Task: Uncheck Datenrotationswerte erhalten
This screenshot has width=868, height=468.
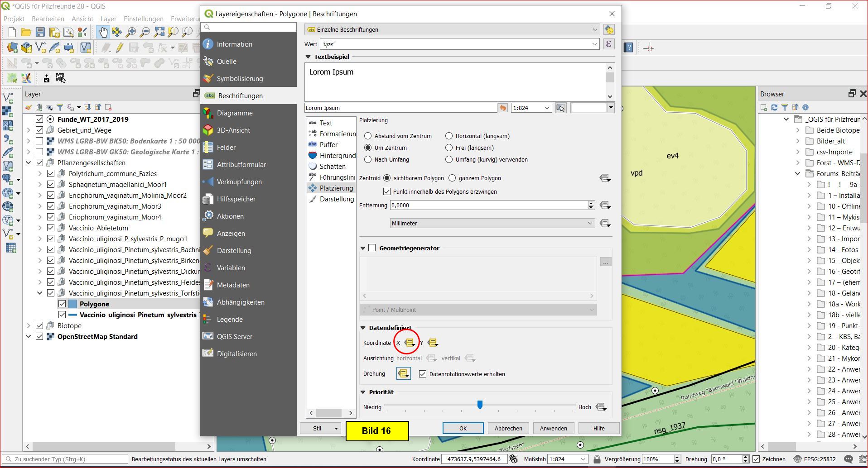Action: click(x=423, y=374)
